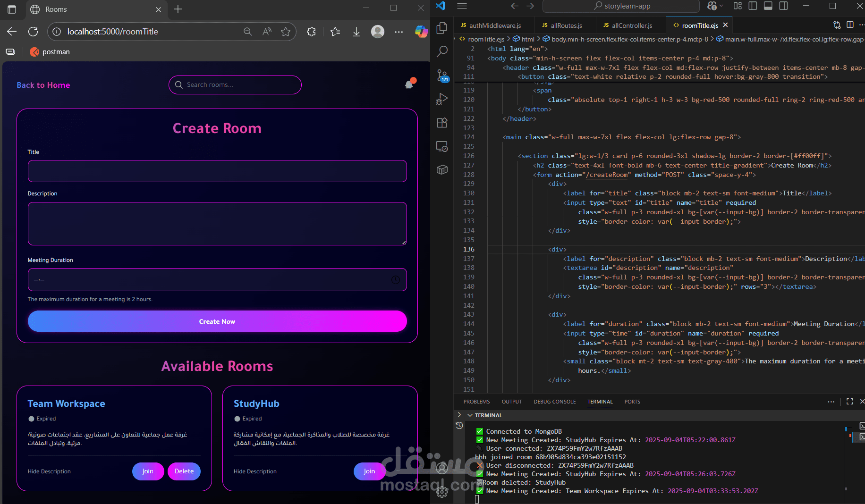Open the postman bookmark in favorites bar
Image resolution: width=865 pixels, height=504 pixels.
click(50, 52)
